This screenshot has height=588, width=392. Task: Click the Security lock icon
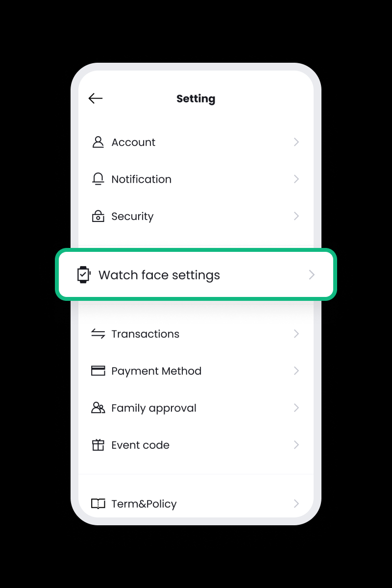(98, 216)
